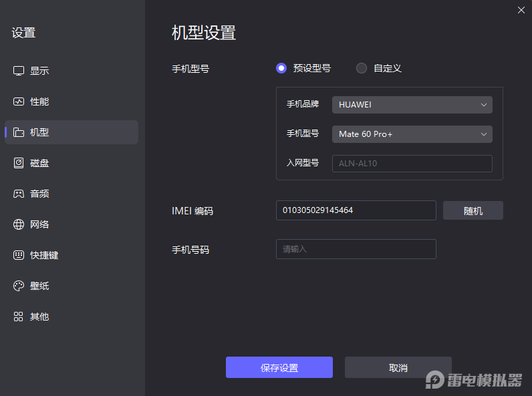This screenshot has height=396, width=532.
Task: Close the settings dialog with the X
Action: coord(521,10)
